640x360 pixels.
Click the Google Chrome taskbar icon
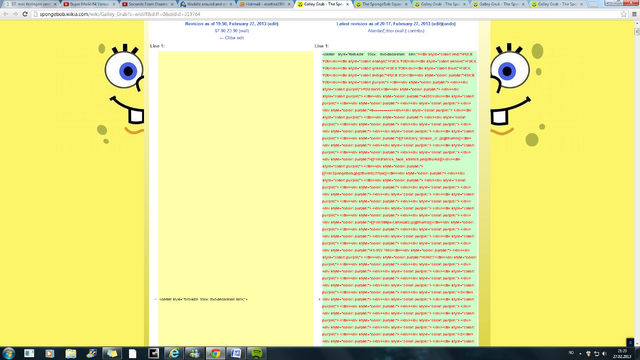[216, 353]
